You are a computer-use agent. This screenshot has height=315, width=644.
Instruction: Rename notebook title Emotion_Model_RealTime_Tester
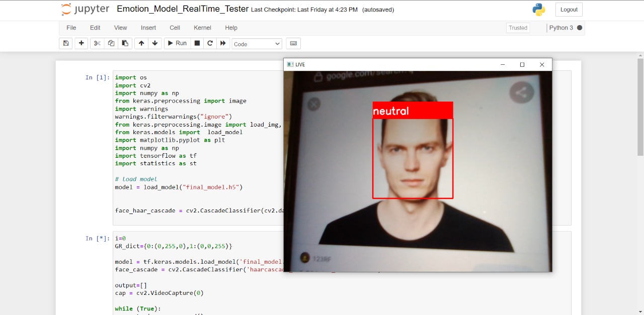pyautogui.click(x=183, y=9)
